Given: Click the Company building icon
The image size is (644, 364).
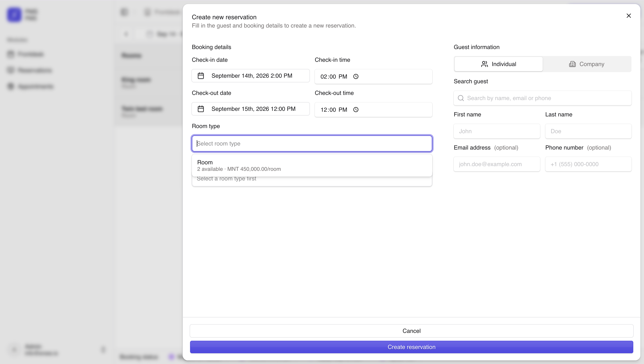Looking at the screenshot, I should pyautogui.click(x=572, y=64).
